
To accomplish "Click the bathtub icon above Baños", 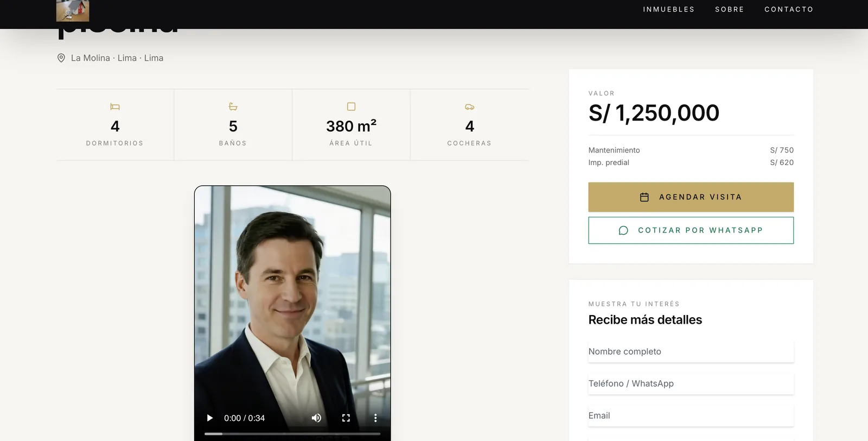I will pos(233,107).
